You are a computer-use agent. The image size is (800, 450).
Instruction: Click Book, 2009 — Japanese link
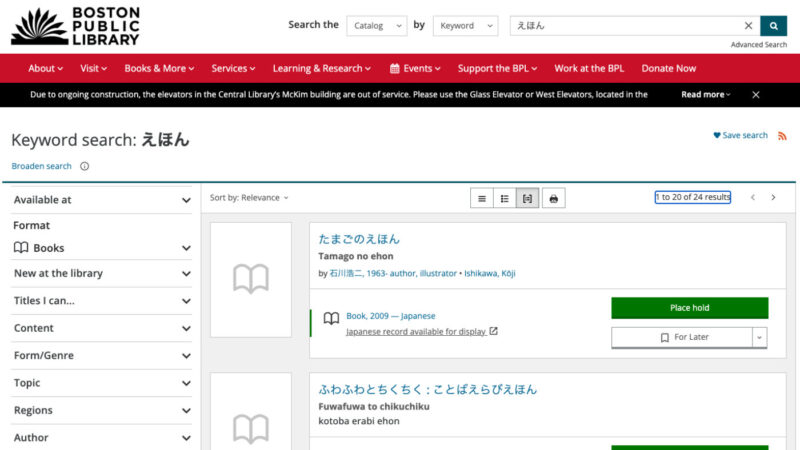tap(390, 316)
